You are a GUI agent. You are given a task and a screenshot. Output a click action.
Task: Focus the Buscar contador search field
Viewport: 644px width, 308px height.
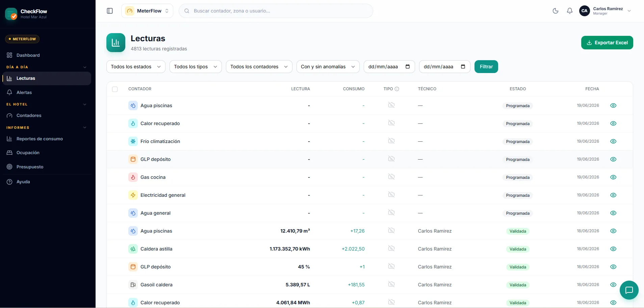(x=276, y=11)
